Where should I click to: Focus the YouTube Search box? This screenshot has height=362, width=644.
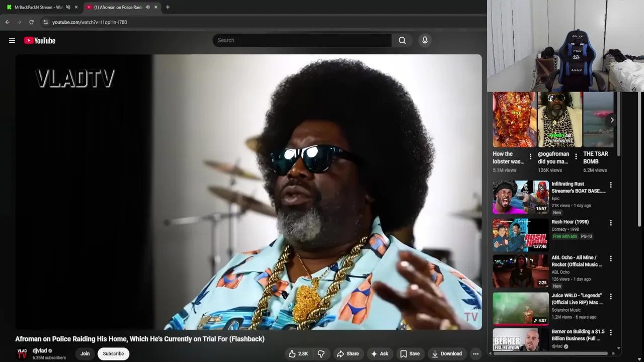[302, 40]
